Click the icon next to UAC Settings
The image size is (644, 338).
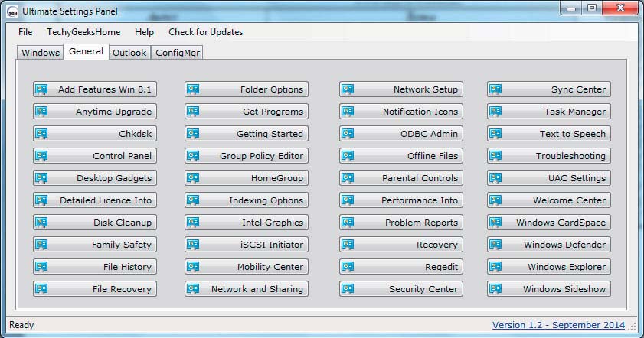(x=495, y=177)
